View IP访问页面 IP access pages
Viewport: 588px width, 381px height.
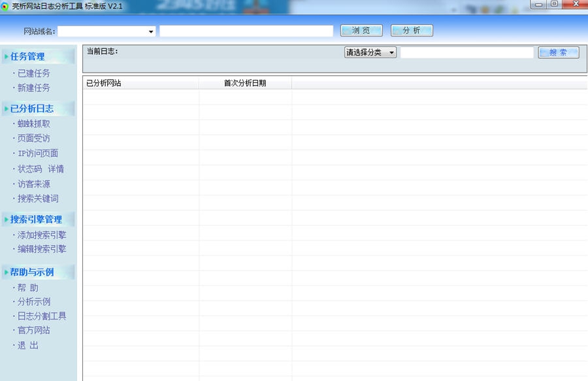click(35, 153)
